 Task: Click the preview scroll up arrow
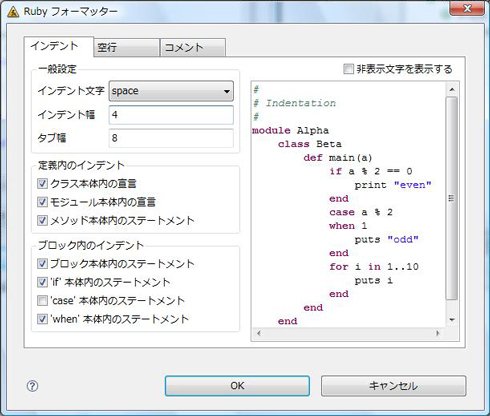[x=452, y=89]
